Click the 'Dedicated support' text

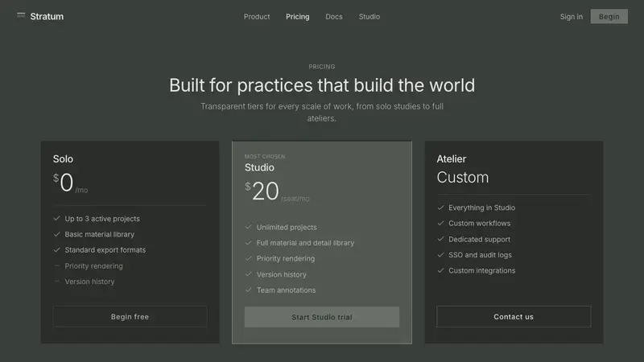coord(479,239)
